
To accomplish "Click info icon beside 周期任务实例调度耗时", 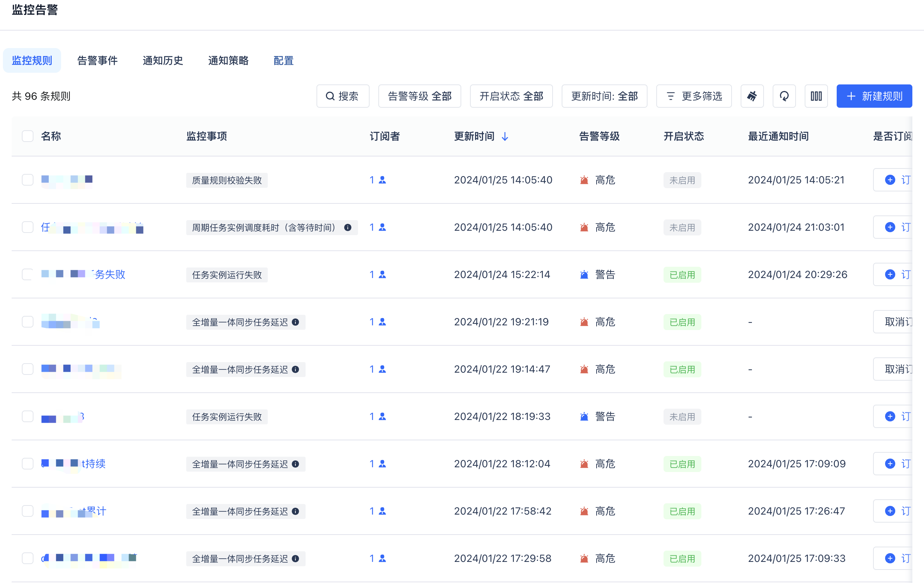I will pyautogui.click(x=348, y=227).
